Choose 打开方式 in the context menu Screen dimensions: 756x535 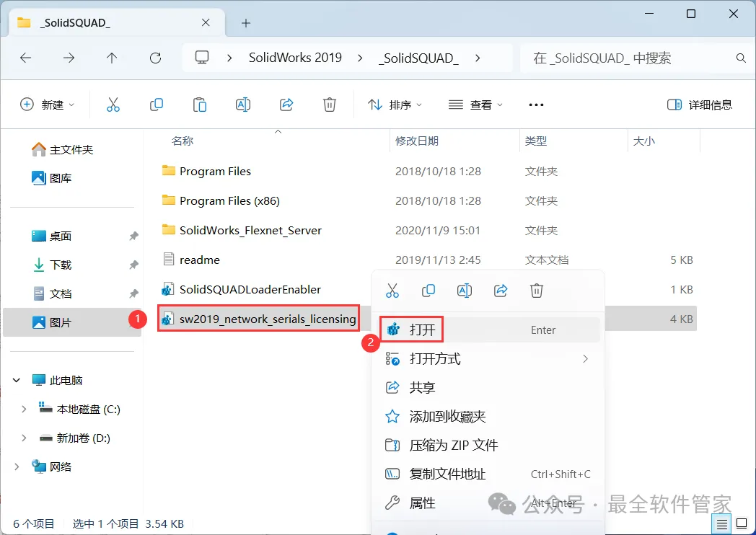point(488,359)
